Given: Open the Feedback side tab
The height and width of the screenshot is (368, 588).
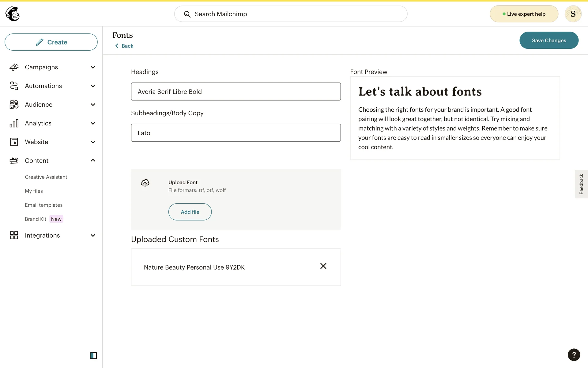Looking at the screenshot, I should [x=581, y=184].
